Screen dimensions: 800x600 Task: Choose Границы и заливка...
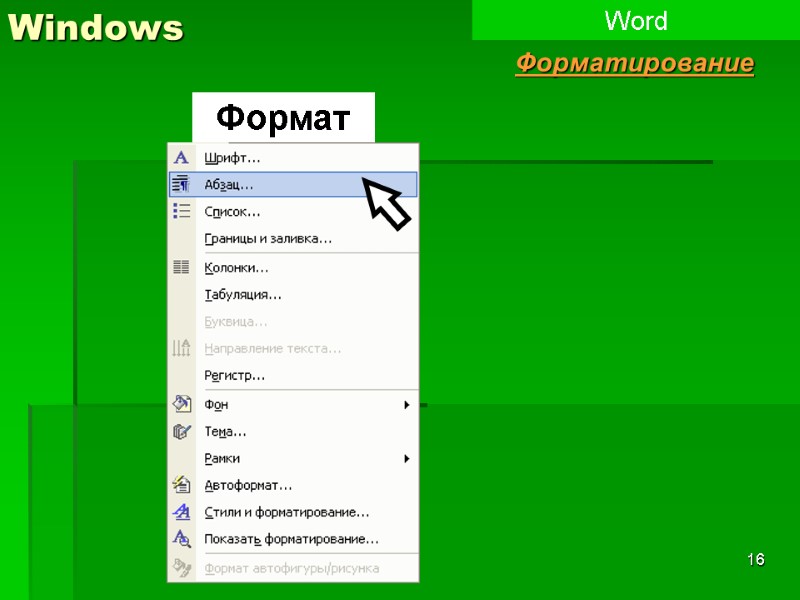(293, 238)
